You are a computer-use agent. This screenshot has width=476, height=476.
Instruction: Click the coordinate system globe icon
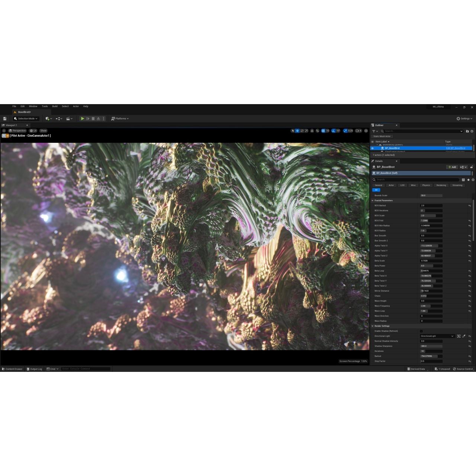tap(312, 131)
